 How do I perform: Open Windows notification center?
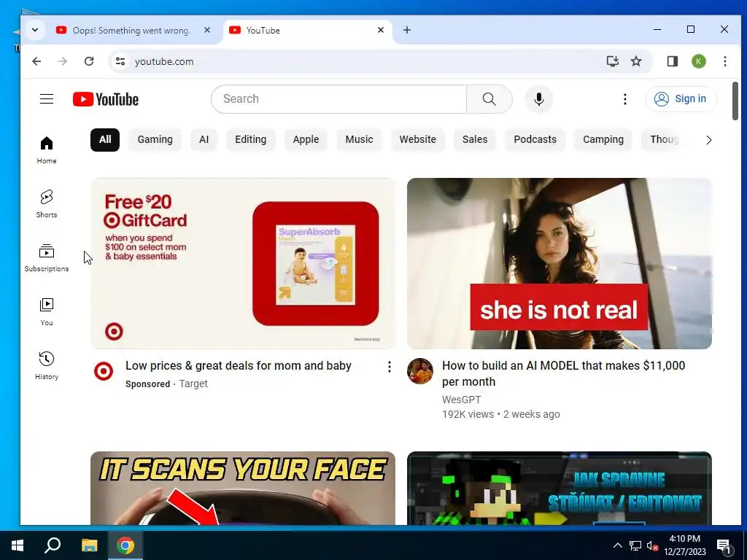pos(724,545)
